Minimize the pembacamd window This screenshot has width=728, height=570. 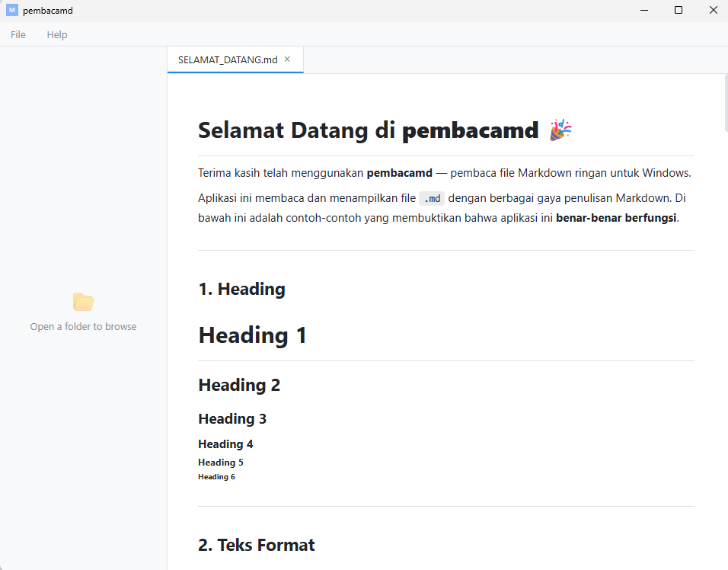pos(644,10)
